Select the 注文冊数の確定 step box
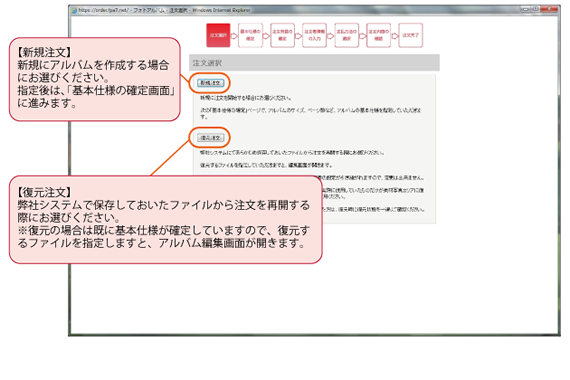Screen dimensions: 570x380 click(282, 35)
